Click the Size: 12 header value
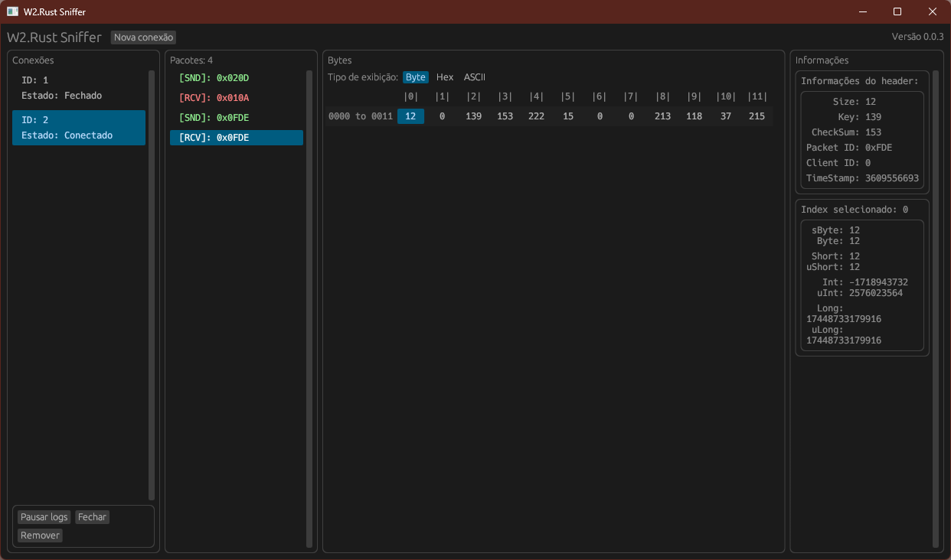Viewport: 951px width, 560px height. (855, 102)
